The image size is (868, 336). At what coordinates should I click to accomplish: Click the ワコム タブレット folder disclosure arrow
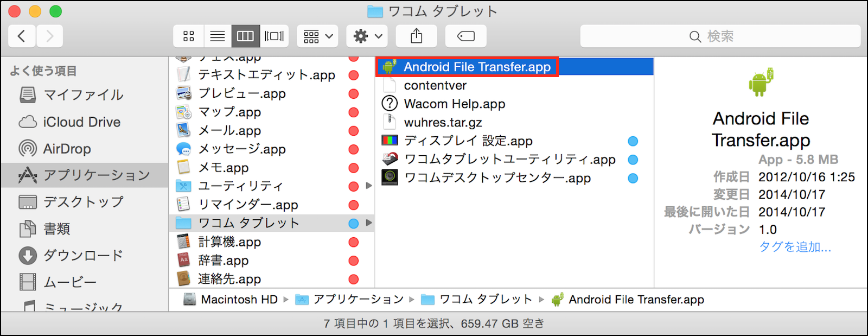pyautogui.click(x=369, y=223)
